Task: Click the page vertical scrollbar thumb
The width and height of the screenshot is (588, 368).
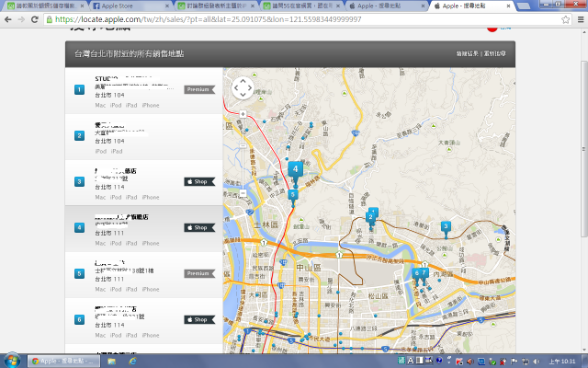Action: coord(584,148)
